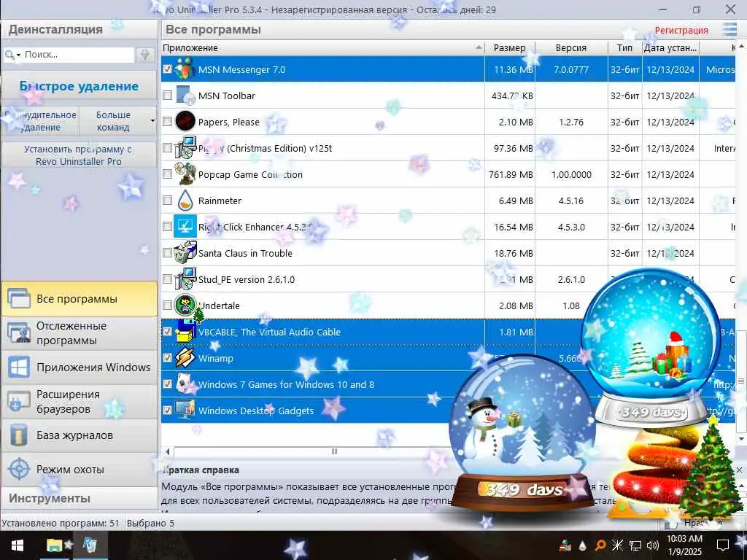Click inside the Поиск search field
The width and height of the screenshot is (747, 560).
point(79,55)
